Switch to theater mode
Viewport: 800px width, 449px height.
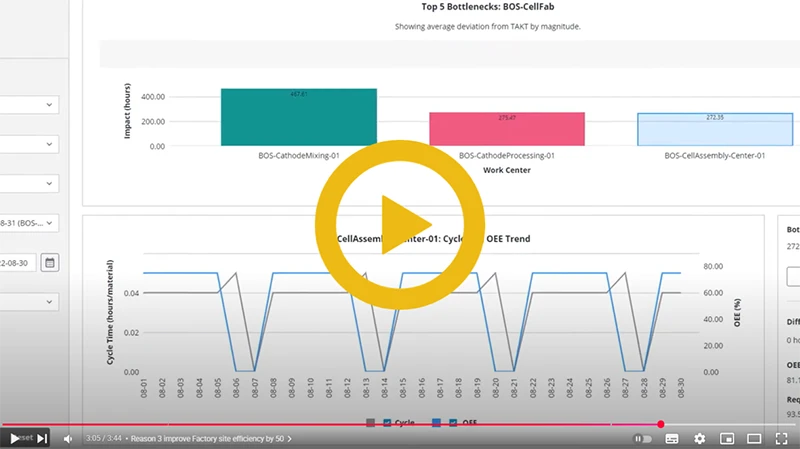754,439
